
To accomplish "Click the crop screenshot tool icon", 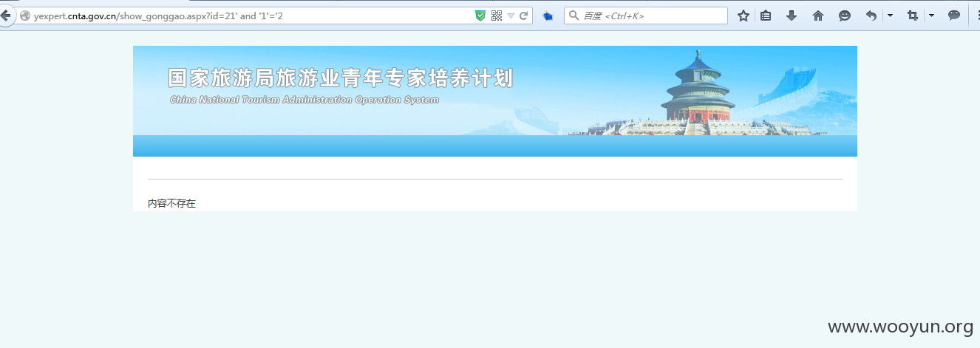I will [913, 16].
